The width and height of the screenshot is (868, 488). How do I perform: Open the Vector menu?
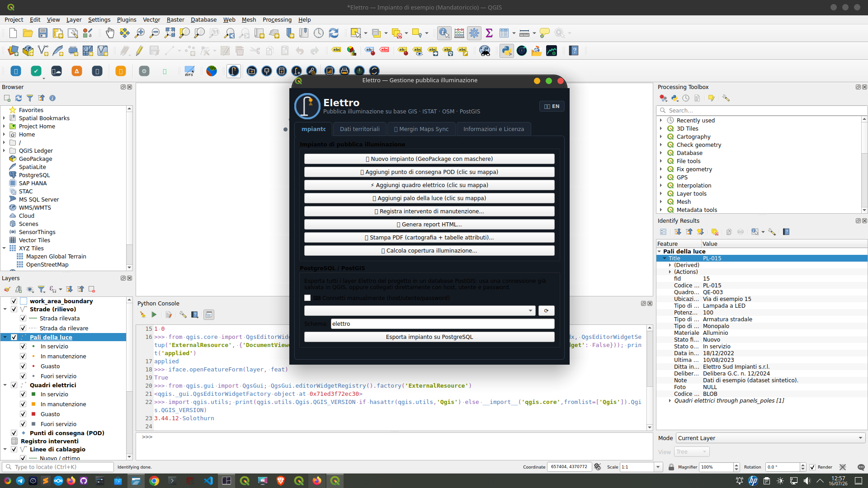pos(151,19)
